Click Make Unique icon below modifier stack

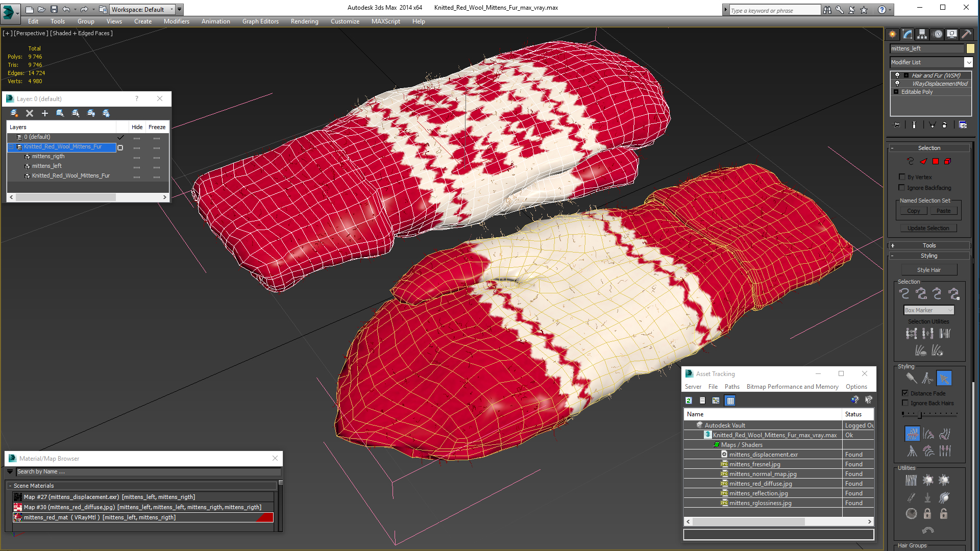coord(932,125)
